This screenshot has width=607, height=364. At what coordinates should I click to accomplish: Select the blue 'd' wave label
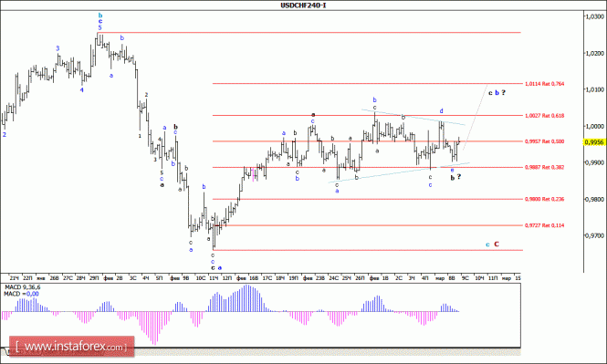tap(441, 111)
